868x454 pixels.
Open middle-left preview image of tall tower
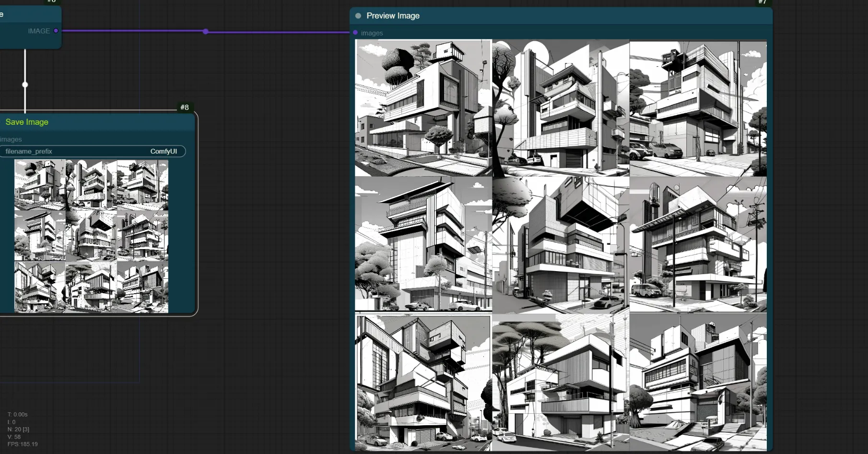click(x=423, y=245)
